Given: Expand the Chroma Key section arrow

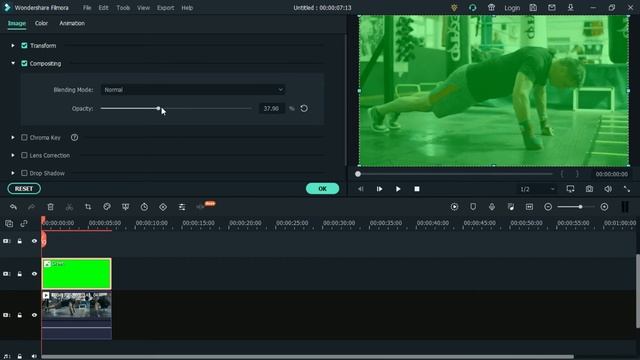Looking at the screenshot, I should coord(13,138).
